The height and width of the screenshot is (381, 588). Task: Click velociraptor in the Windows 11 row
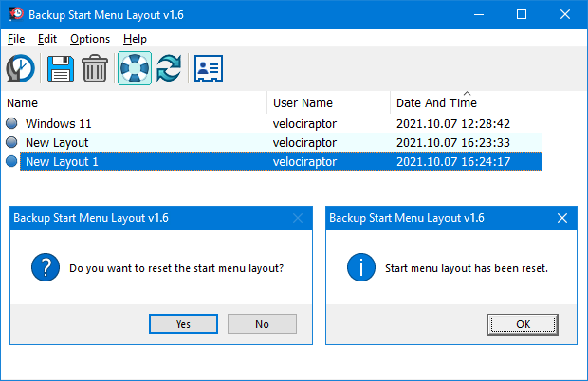coord(304,123)
